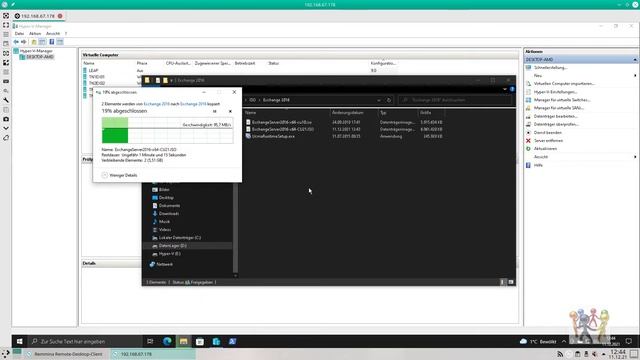Collapse the DESKTOP-AMD actions header

[635, 60]
